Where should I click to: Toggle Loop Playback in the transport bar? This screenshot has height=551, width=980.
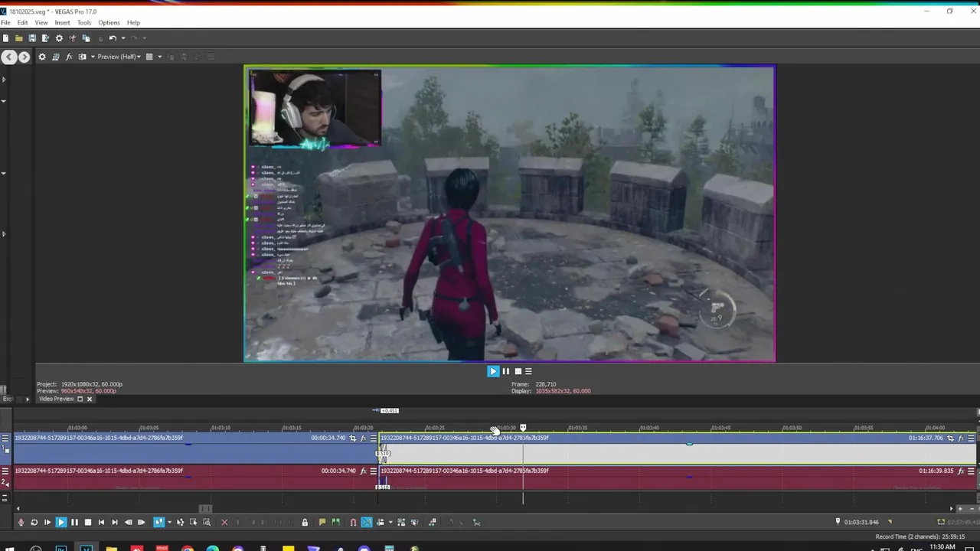34,522
